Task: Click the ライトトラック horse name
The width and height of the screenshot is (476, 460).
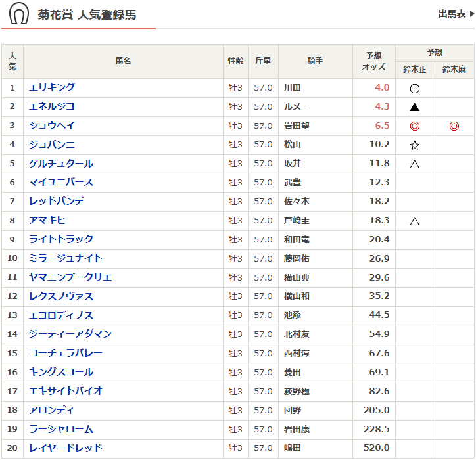Action: [61, 239]
